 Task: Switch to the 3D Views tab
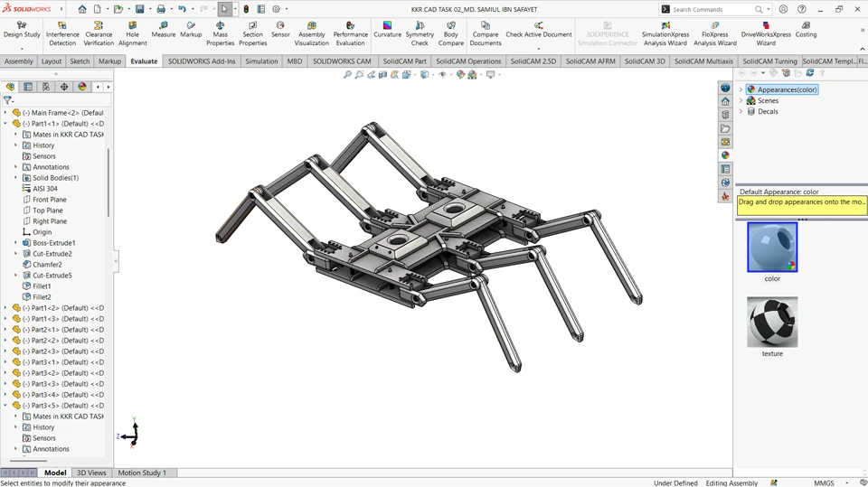(91, 473)
